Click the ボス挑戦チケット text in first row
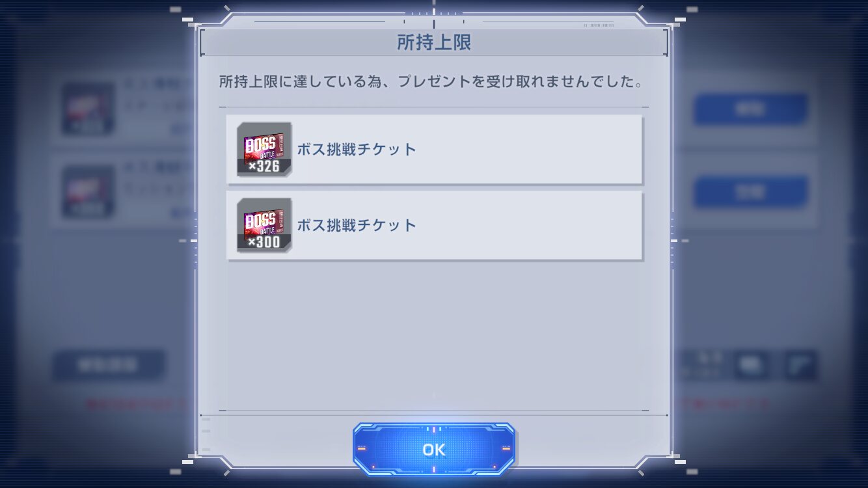 [357, 149]
